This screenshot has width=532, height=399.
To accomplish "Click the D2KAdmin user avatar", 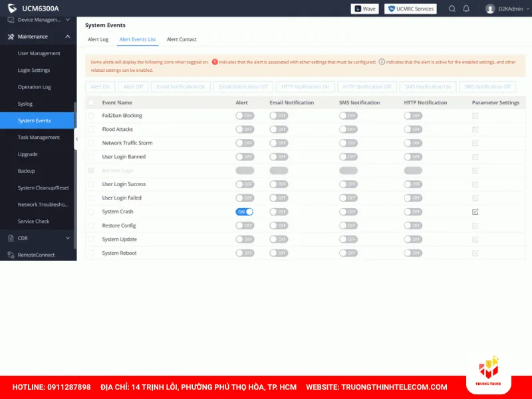I will coord(490,9).
